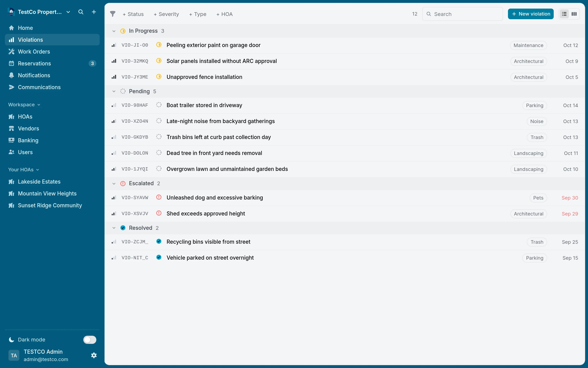Open Banking in sidebar
The height and width of the screenshot is (368, 588).
(52, 140)
